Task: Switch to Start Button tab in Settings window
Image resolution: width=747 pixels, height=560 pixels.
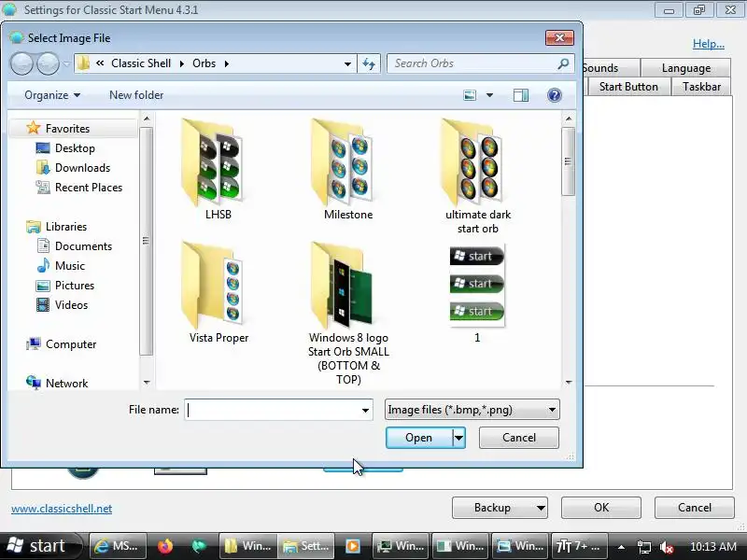Action: click(x=628, y=87)
